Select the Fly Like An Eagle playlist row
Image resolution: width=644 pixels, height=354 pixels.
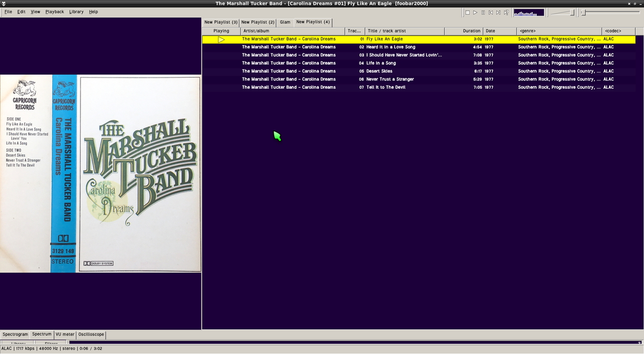pos(419,39)
